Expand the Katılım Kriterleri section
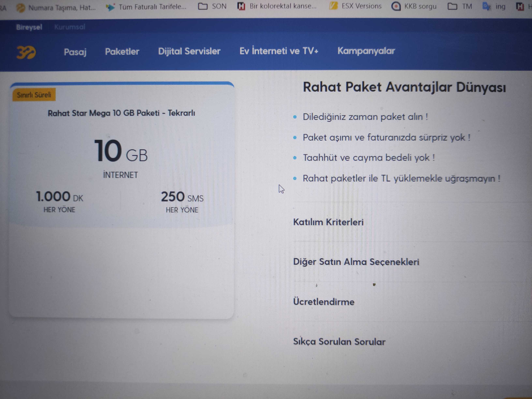This screenshot has height=399, width=532. coord(328,222)
